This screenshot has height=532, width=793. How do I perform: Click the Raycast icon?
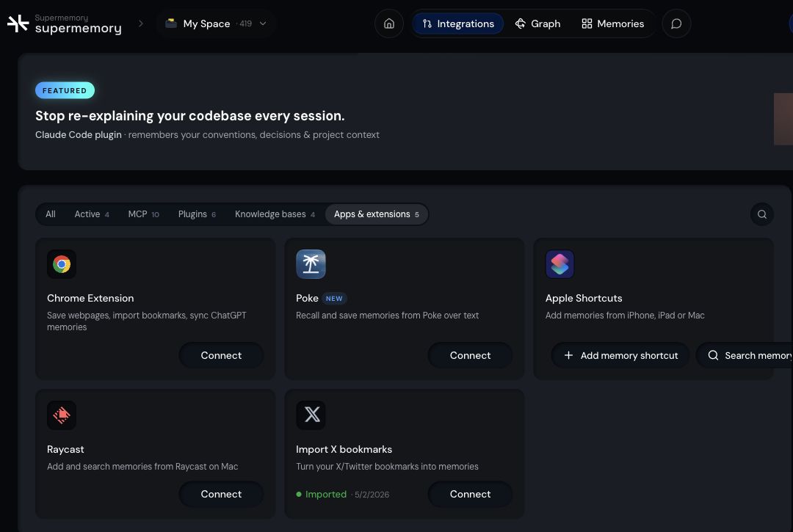62,415
